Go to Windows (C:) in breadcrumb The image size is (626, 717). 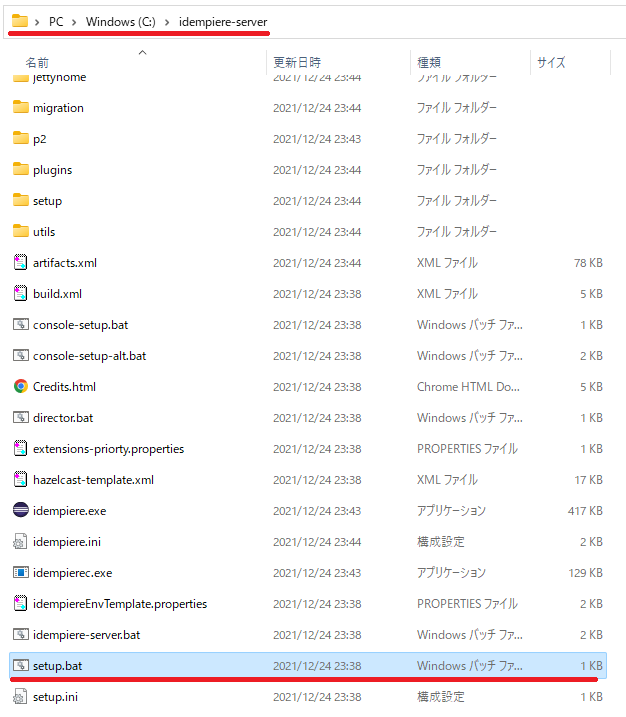tap(121, 21)
